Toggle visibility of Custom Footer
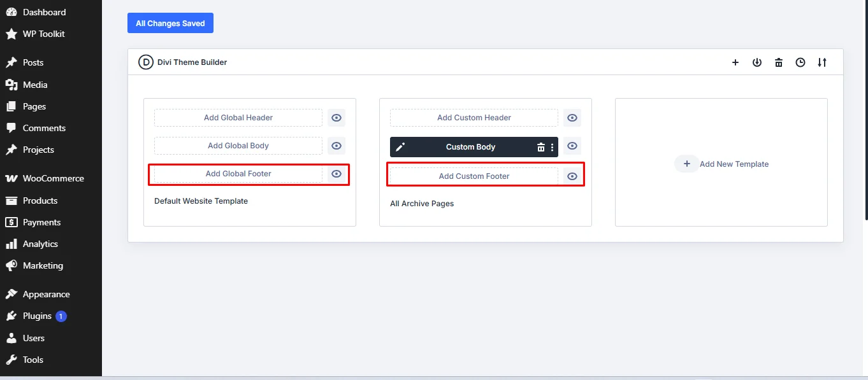The width and height of the screenshot is (868, 380). 572,176
